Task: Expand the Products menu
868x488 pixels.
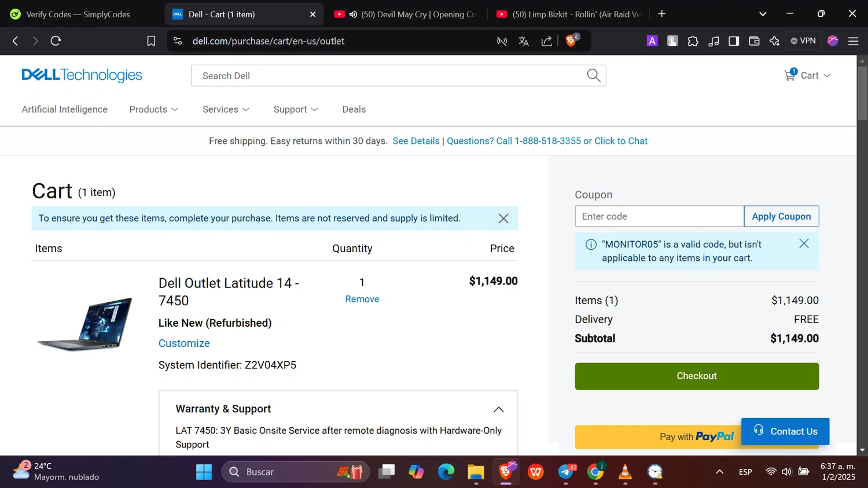Action: (x=154, y=109)
